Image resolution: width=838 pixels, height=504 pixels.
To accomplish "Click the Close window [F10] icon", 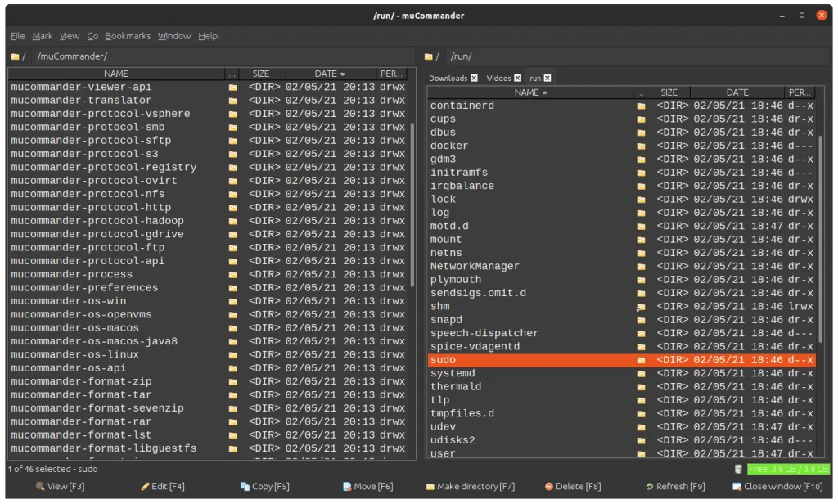I will pos(737,487).
